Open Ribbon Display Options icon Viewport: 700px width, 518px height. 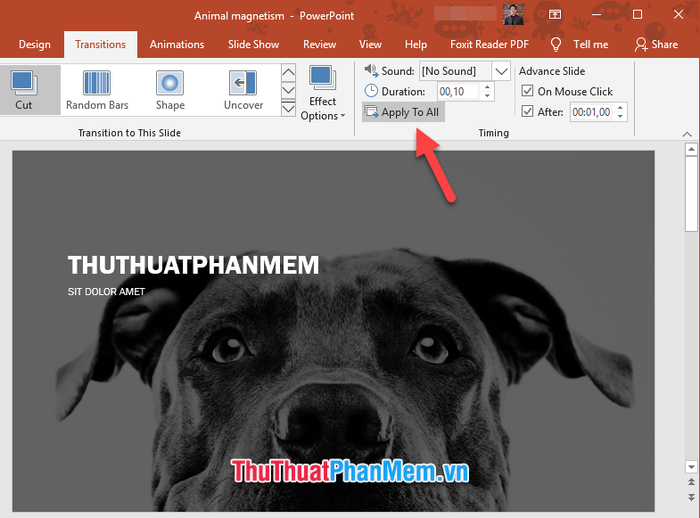point(555,15)
